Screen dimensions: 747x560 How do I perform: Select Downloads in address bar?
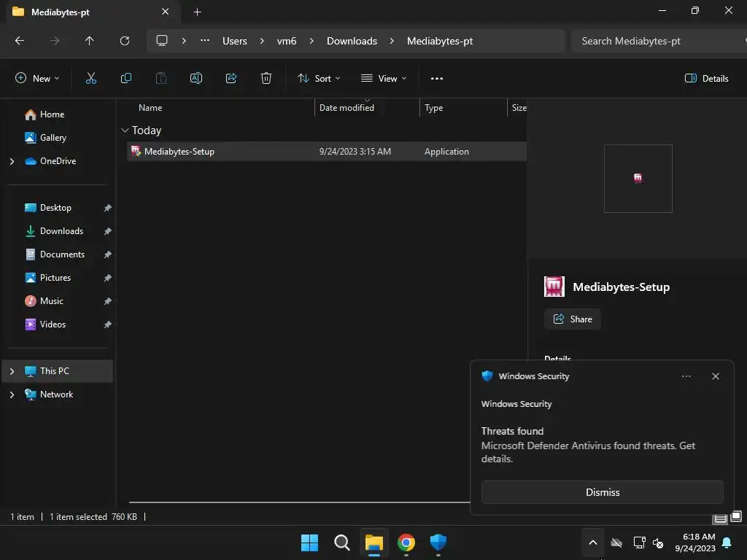352,41
